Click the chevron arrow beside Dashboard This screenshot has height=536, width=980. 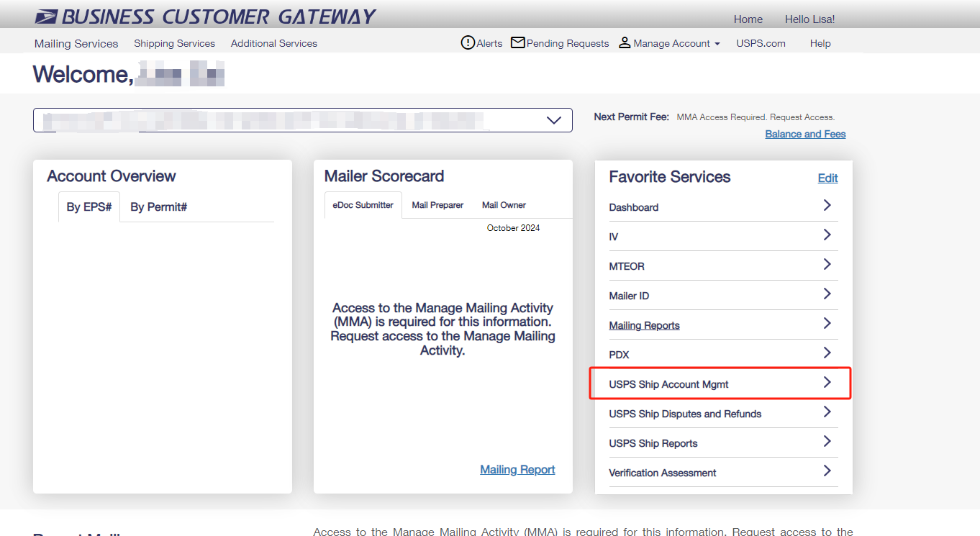tap(827, 206)
